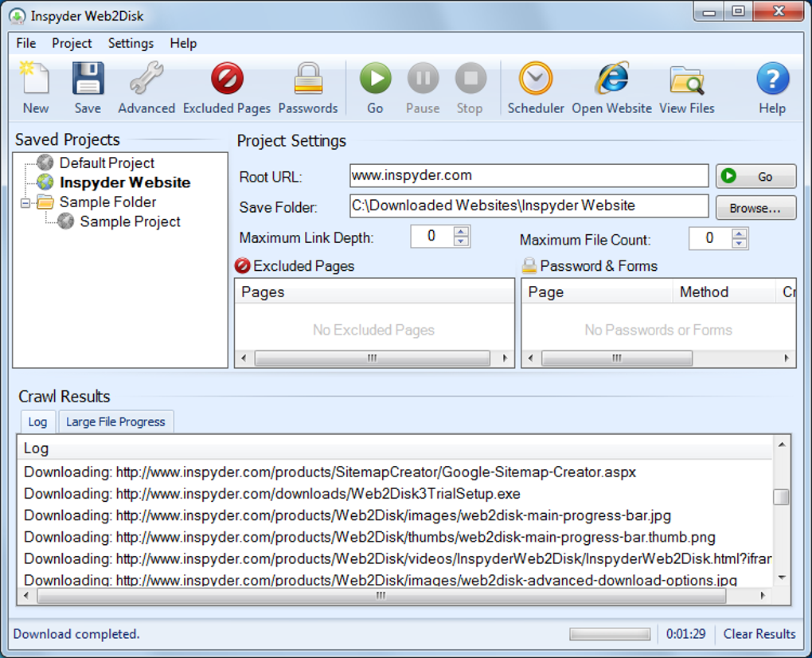Click the Log scroll down arrow
812x658 pixels.
pos(782,578)
